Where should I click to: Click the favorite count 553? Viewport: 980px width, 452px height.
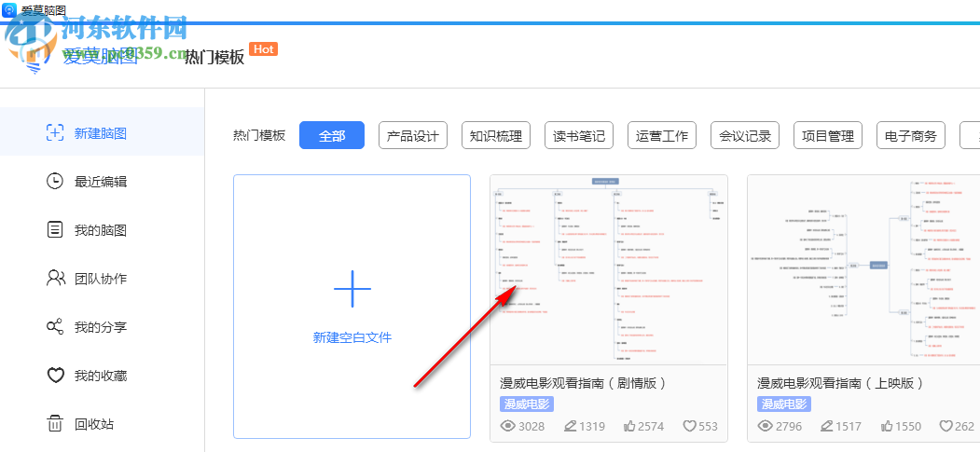pyautogui.click(x=708, y=427)
